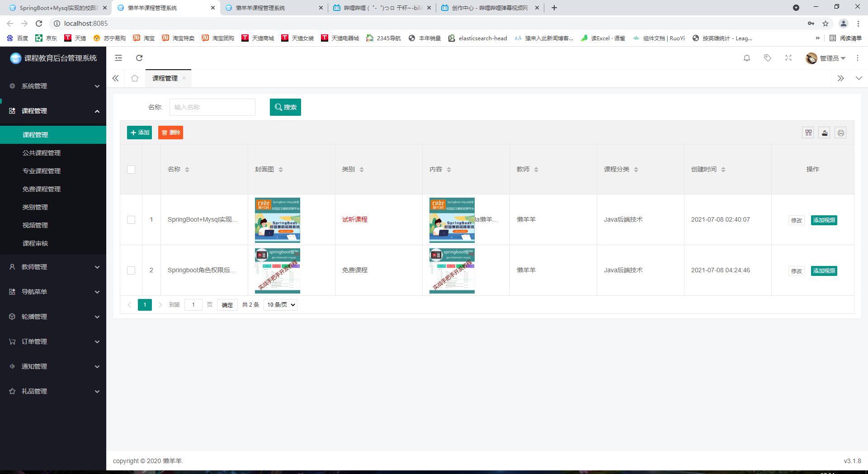Click the page number jump input
Image resolution: width=868 pixels, height=474 pixels.
tap(193, 305)
